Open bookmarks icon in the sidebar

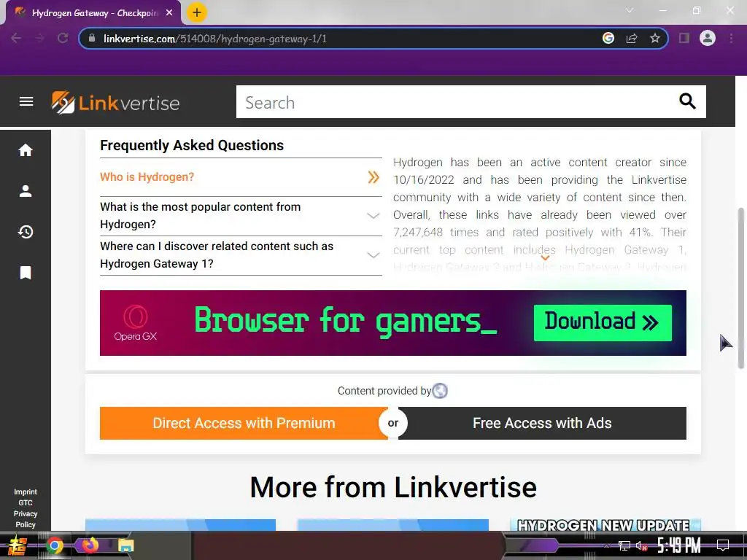coord(26,273)
